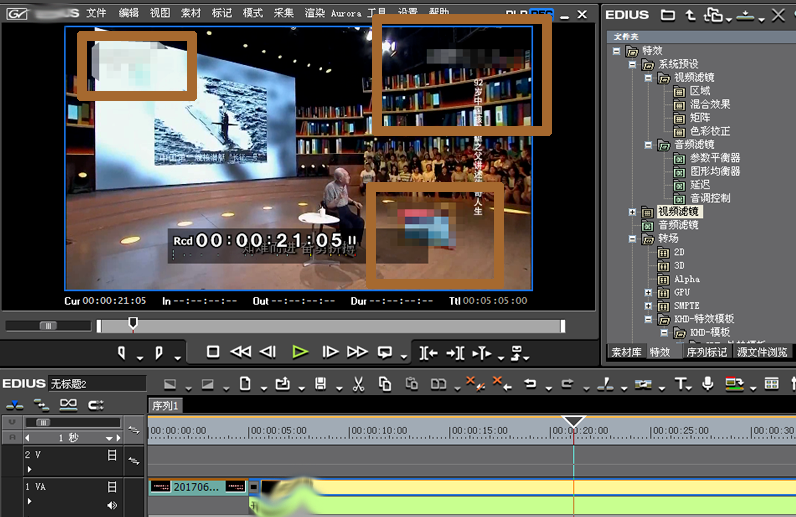This screenshot has height=517, width=796.
Task: Click the Set In point icon
Action: click(123, 353)
